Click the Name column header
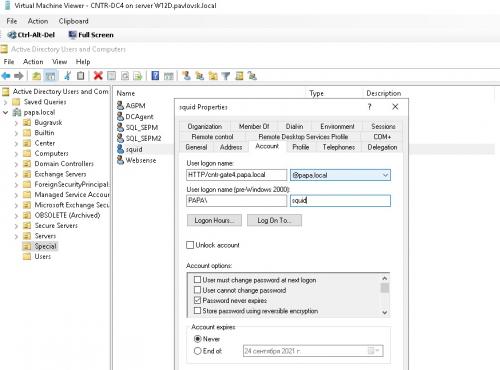 pyautogui.click(x=126, y=93)
